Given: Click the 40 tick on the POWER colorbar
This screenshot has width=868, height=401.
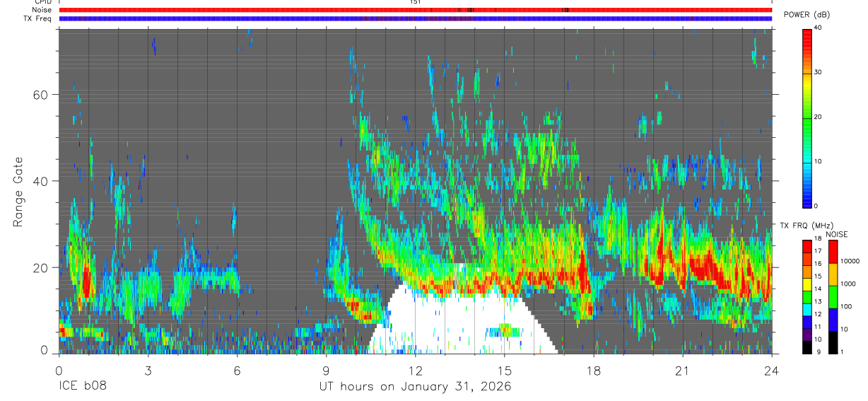Looking at the screenshot, I should [x=819, y=28].
